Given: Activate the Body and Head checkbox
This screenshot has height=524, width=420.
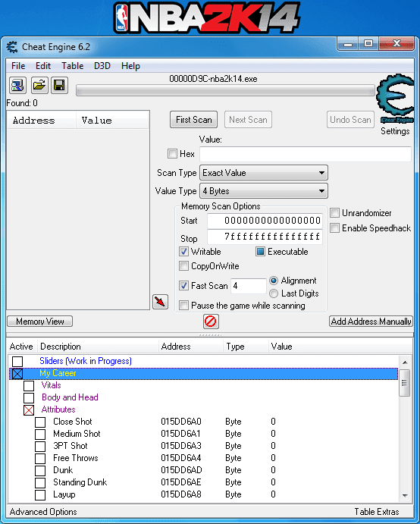Looking at the screenshot, I should pyautogui.click(x=29, y=397).
